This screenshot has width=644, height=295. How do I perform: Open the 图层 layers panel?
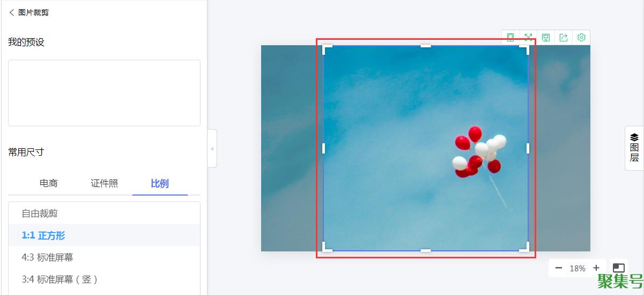tap(634, 148)
